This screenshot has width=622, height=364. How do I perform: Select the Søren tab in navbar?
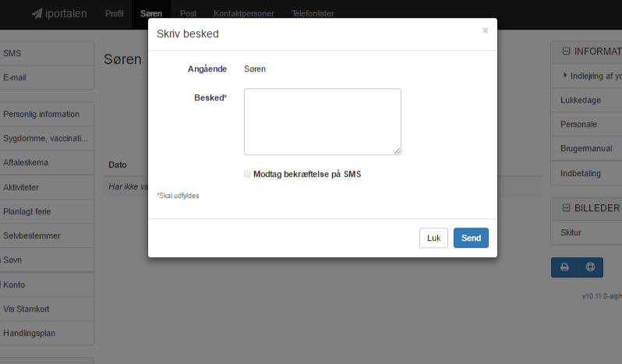coord(151,13)
